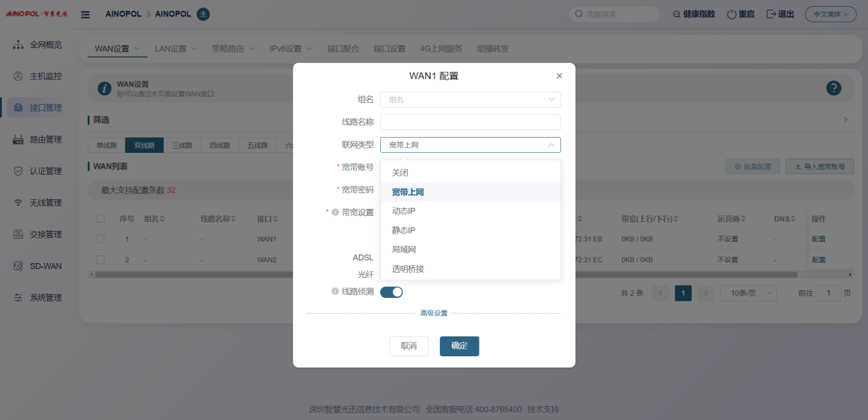The height and width of the screenshot is (420, 868).
Task: Select 静态IP from the dropdown list
Action: (x=404, y=230)
